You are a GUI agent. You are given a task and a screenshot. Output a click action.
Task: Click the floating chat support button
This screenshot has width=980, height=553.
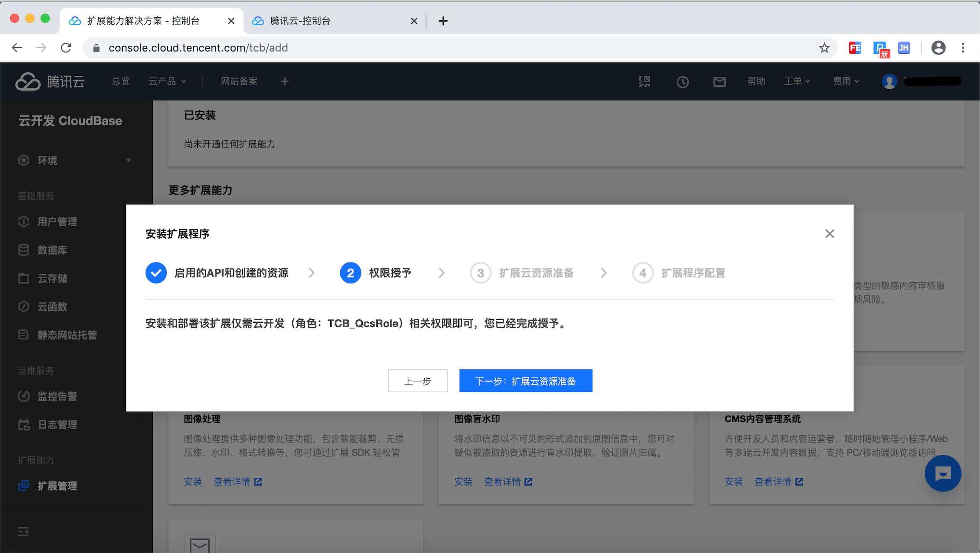tap(943, 473)
